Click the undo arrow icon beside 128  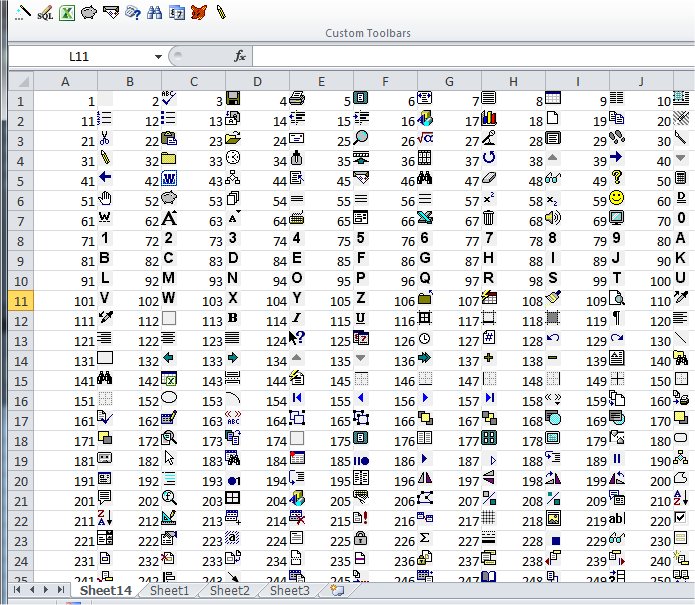pyautogui.click(x=553, y=338)
